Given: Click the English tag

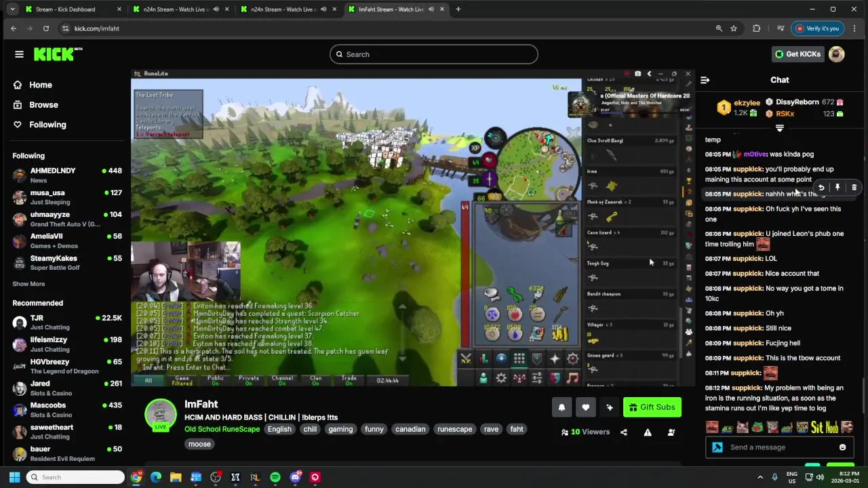Looking at the screenshot, I should point(279,429).
